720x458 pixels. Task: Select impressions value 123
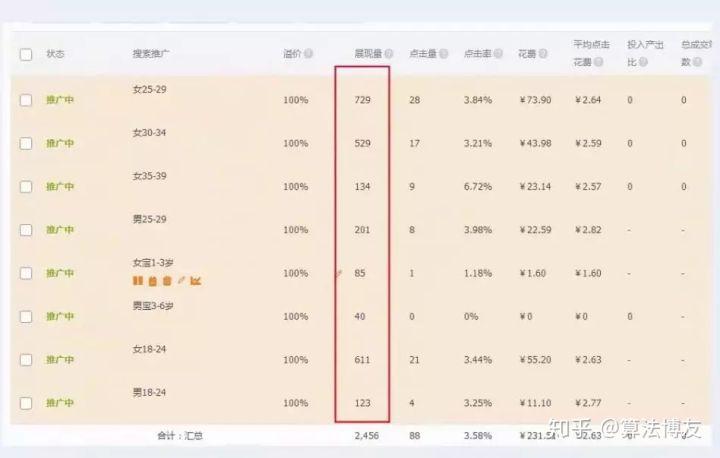click(362, 403)
